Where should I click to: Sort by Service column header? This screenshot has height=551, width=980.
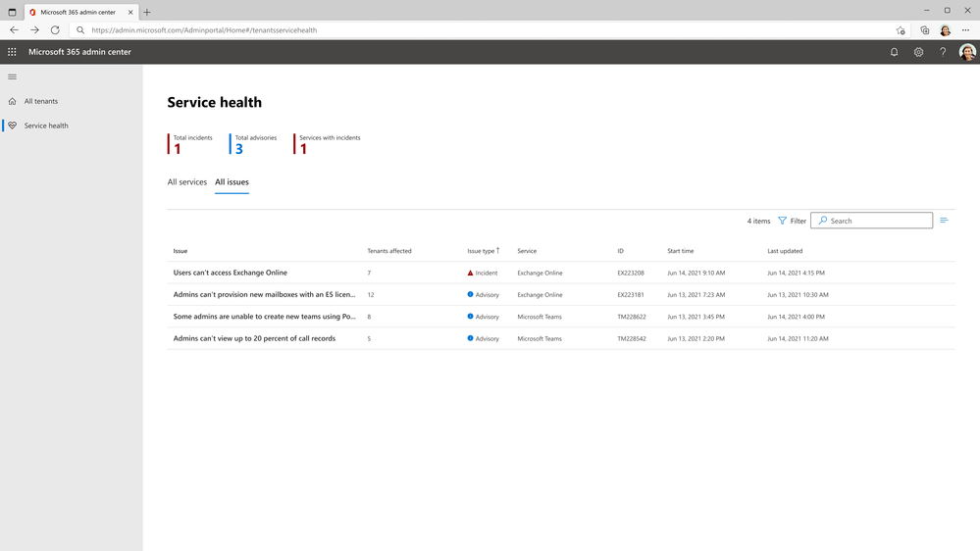(x=526, y=251)
